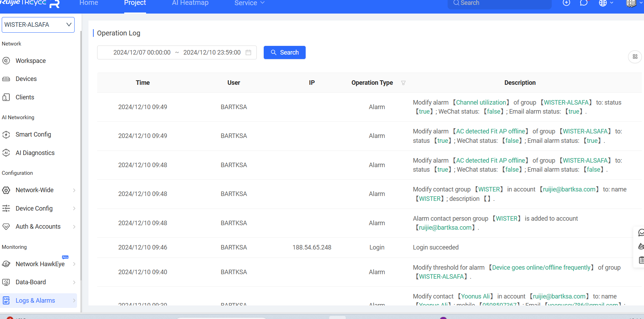This screenshot has width=644, height=319.
Task: Filter by Operation Type funnel icon
Action: (x=403, y=83)
